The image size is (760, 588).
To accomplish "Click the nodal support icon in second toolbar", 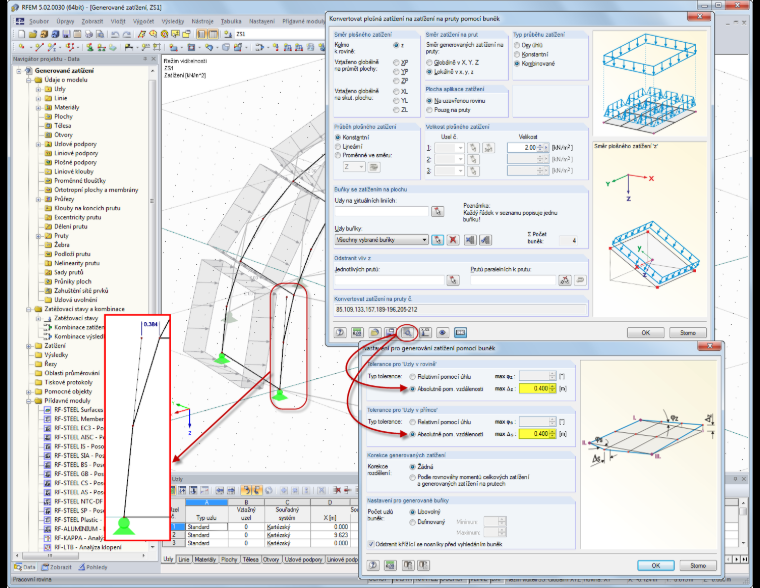I will [x=90, y=47].
